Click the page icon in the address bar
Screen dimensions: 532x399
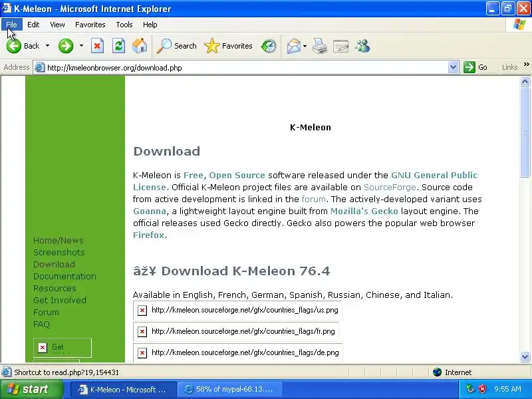[39, 68]
